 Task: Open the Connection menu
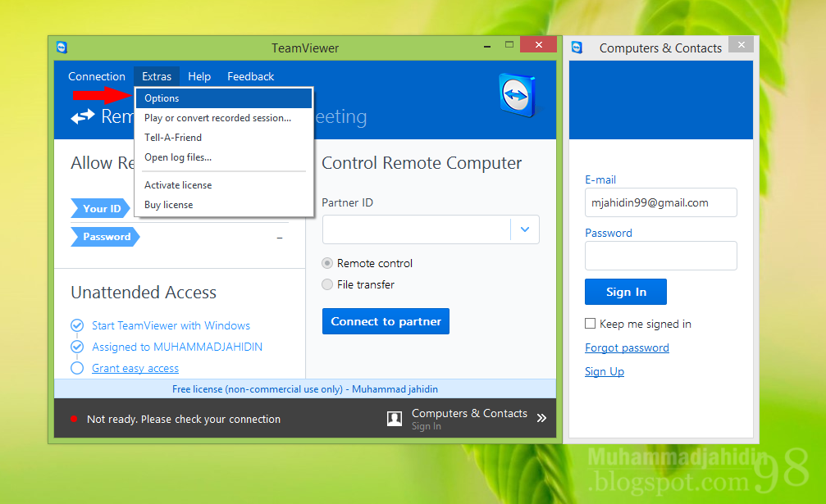pyautogui.click(x=96, y=76)
